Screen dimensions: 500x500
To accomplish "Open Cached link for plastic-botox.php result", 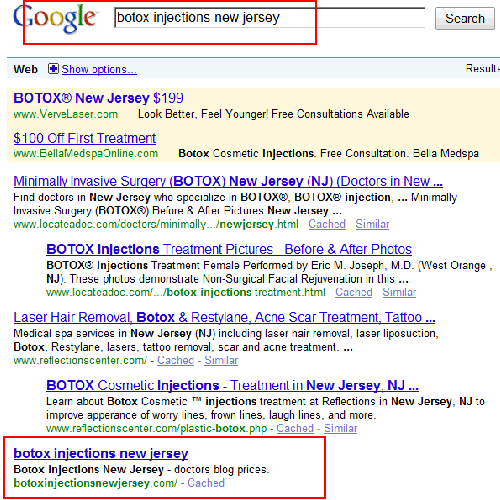I will (x=295, y=428).
